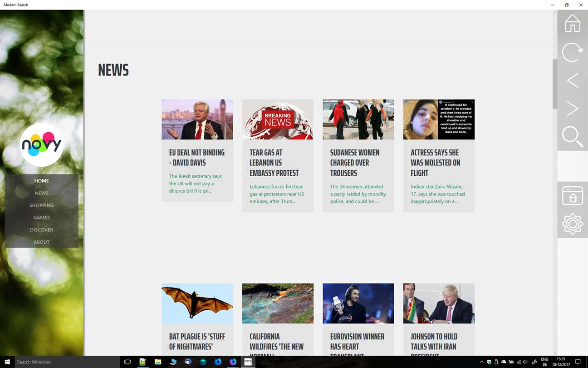Click the Windows Start button
The image size is (588, 368).
click(x=7, y=362)
